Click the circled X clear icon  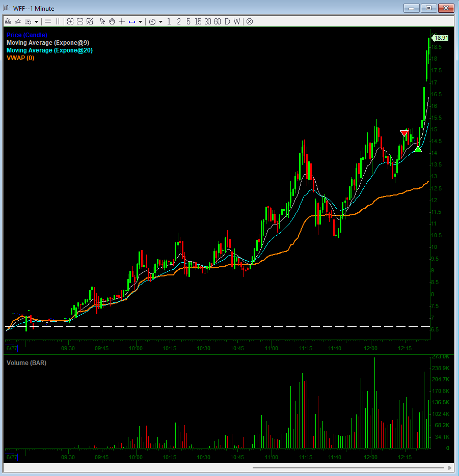click(x=250, y=21)
